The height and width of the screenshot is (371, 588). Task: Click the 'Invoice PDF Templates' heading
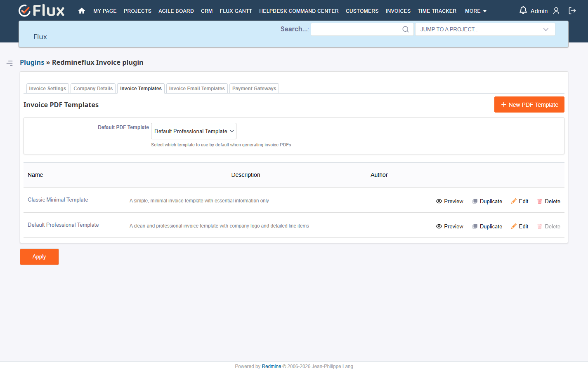pyautogui.click(x=61, y=105)
